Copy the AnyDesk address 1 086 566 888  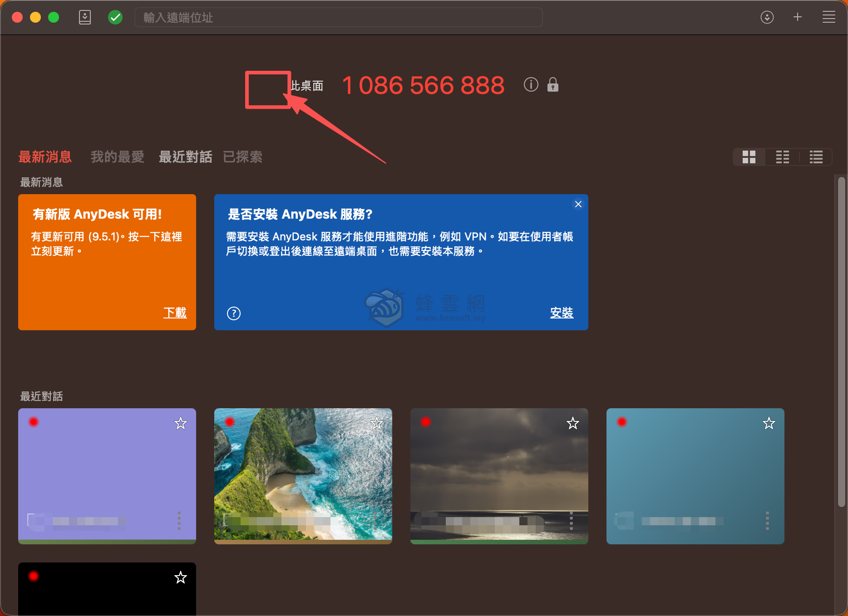(423, 85)
